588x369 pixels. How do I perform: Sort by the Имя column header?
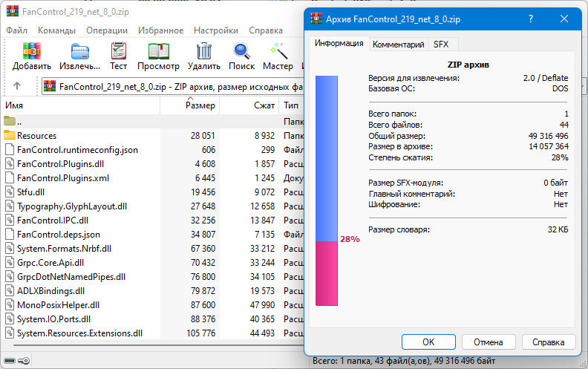81,105
